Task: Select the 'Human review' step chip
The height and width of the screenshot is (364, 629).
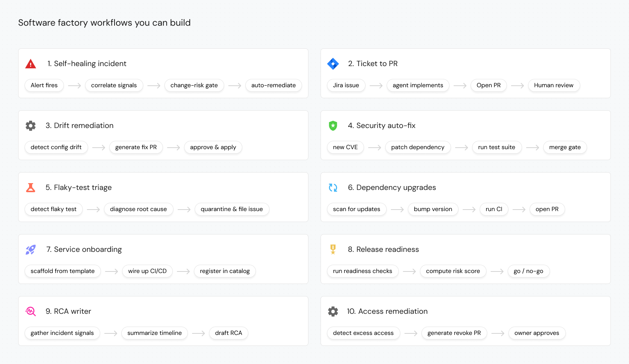Action: click(x=554, y=85)
